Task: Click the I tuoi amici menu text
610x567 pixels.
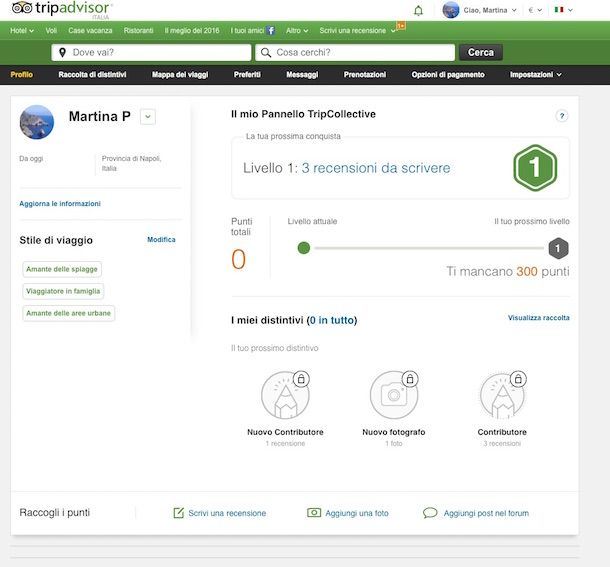Action: [247, 30]
